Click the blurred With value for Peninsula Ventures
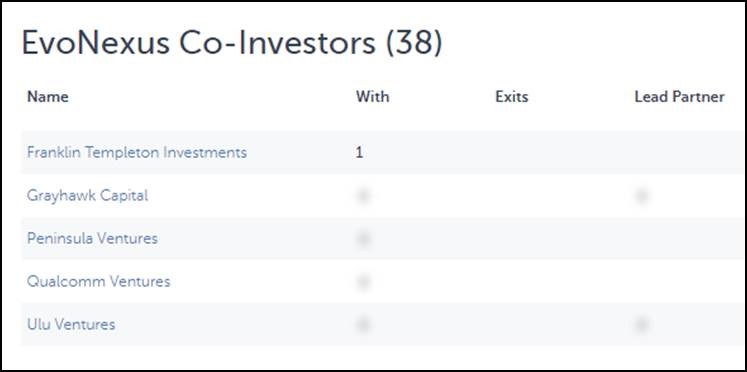Screen dimensions: 747x372 363,239
